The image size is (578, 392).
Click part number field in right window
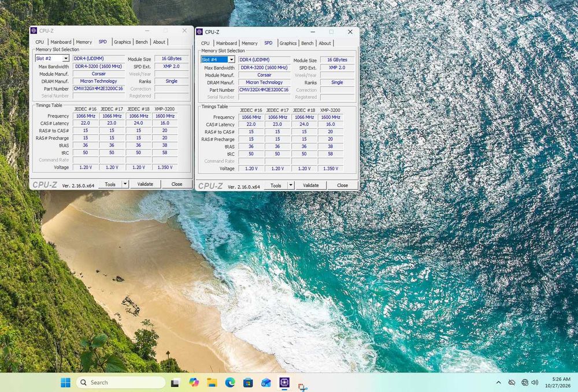click(264, 89)
